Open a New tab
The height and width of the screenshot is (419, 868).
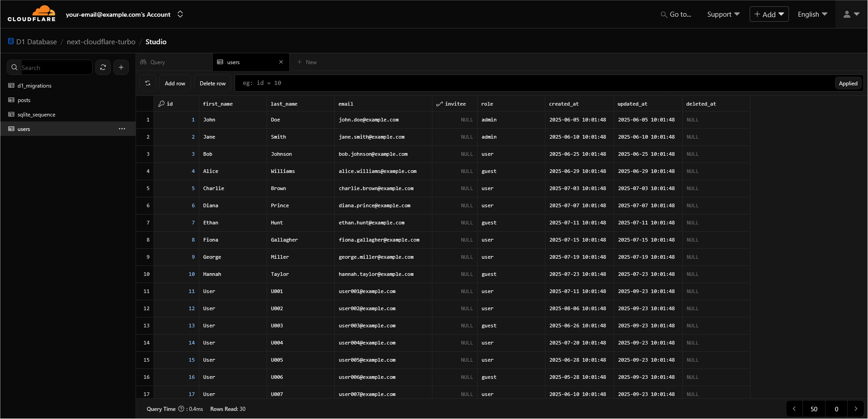307,62
